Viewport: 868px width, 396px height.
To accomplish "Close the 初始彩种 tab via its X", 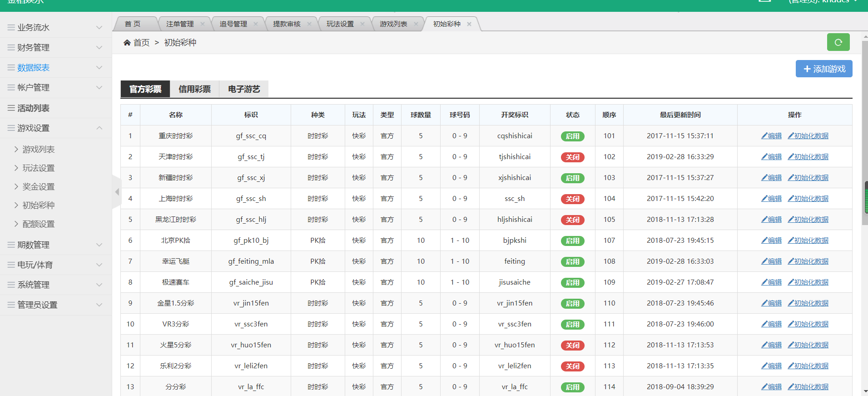I will coord(469,24).
